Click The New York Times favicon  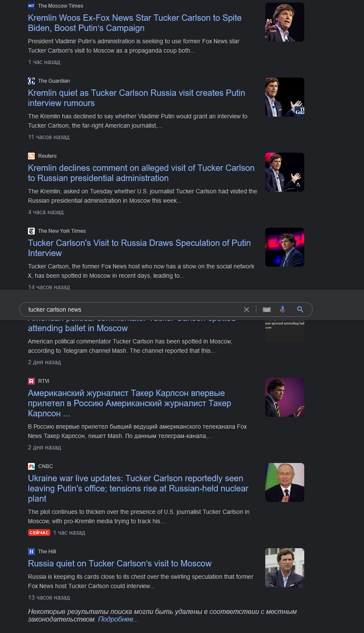coord(31,231)
